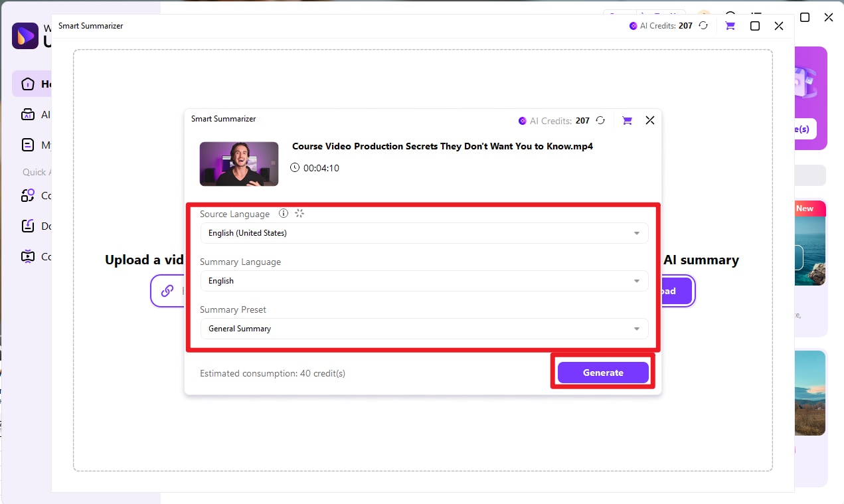Refresh AI credits in the inner dialog

(x=600, y=121)
